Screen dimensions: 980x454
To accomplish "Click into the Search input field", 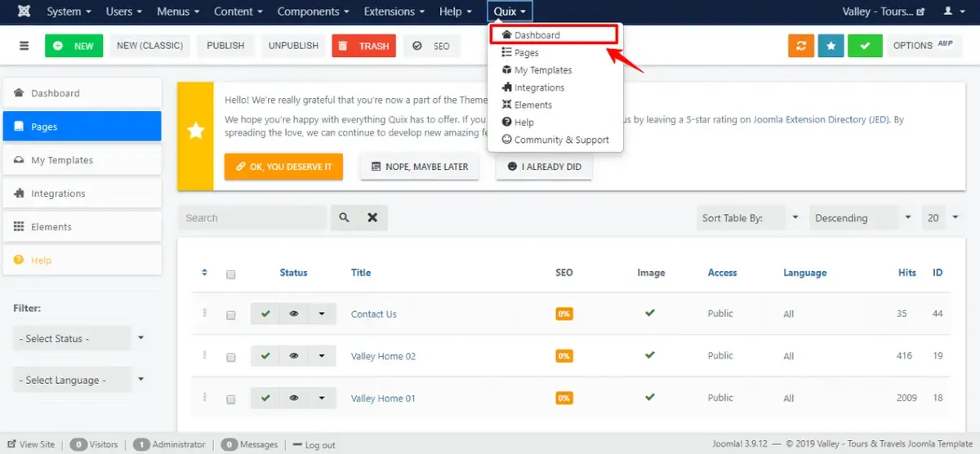I will [x=253, y=218].
